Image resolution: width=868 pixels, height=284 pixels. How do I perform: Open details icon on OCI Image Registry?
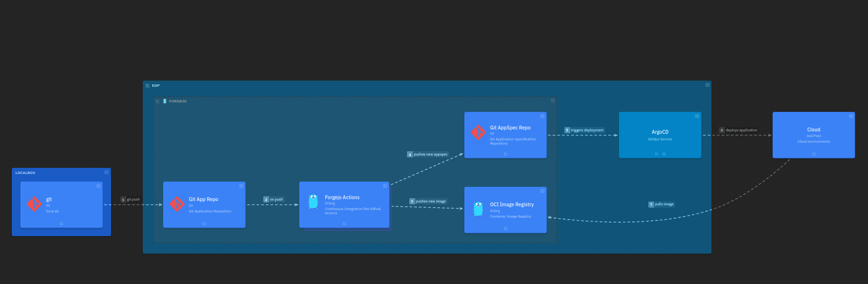pyautogui.click(x=543, y=191)
